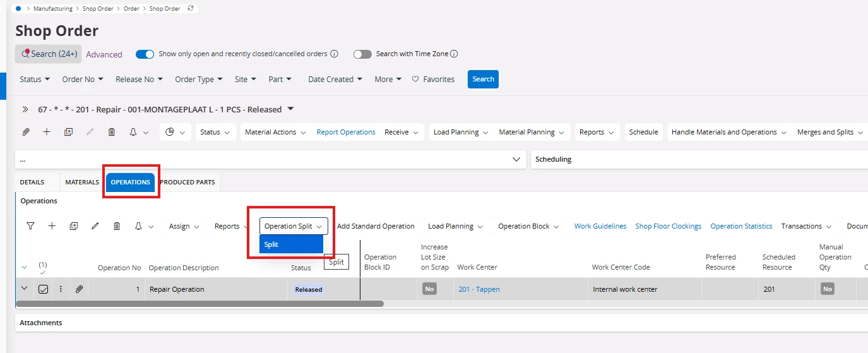Screen dimensions: 868x353
Task: Click the Report Operations link
Action: 346,132
